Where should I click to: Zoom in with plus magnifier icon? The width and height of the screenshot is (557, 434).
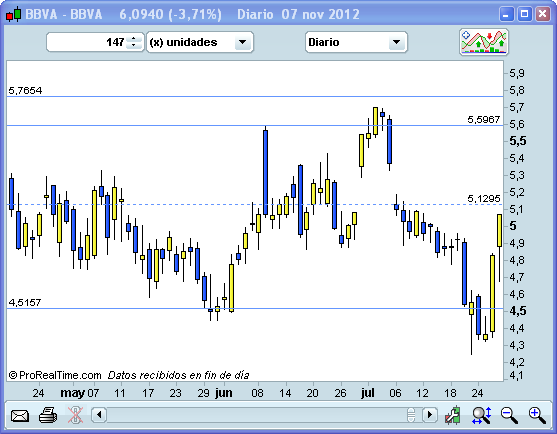coord(537,415)
